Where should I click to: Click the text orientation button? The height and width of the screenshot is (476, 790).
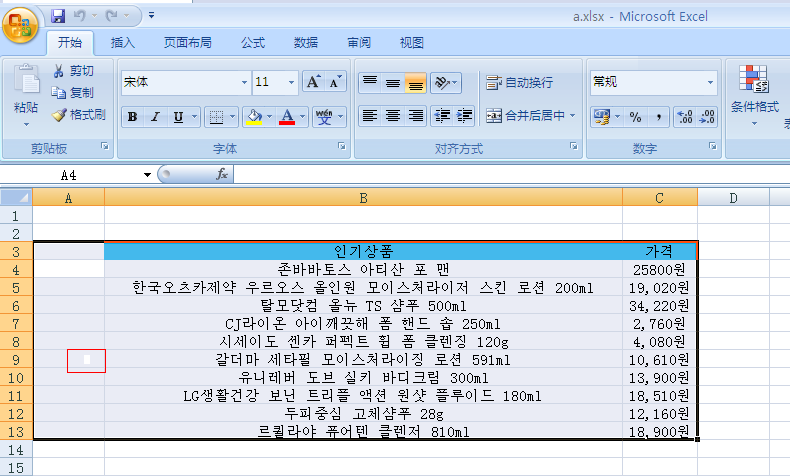point(446,82)
